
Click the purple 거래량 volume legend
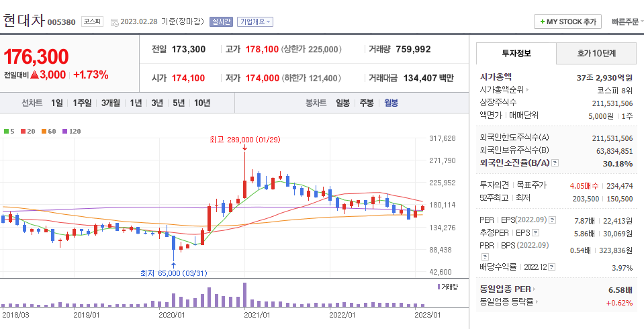(x=448, y=287)
